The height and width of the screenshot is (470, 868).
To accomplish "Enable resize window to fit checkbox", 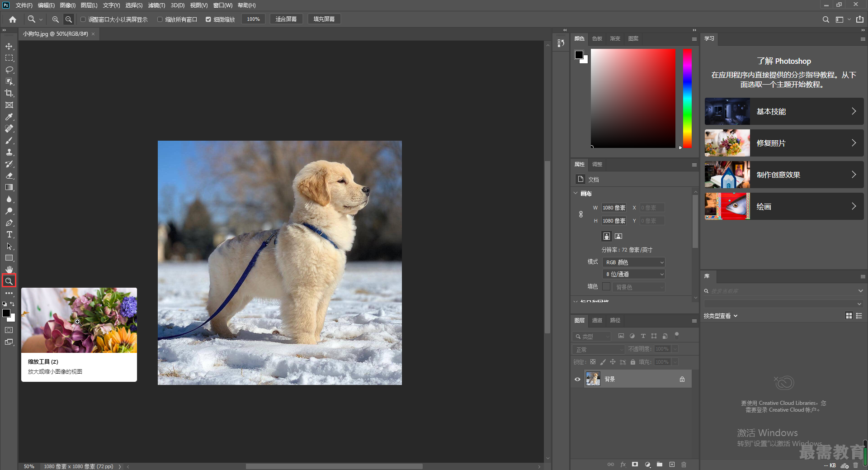I will 83,19.
